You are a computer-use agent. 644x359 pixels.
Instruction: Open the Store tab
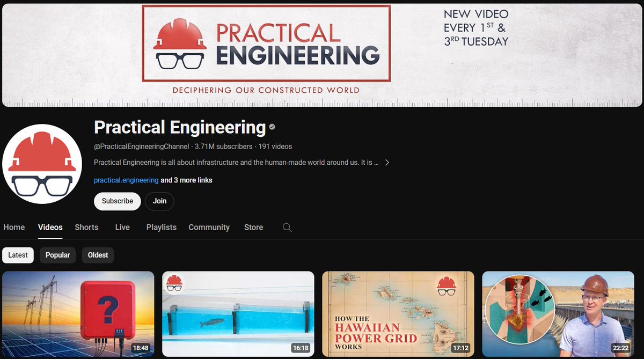[x=253, y=228]
